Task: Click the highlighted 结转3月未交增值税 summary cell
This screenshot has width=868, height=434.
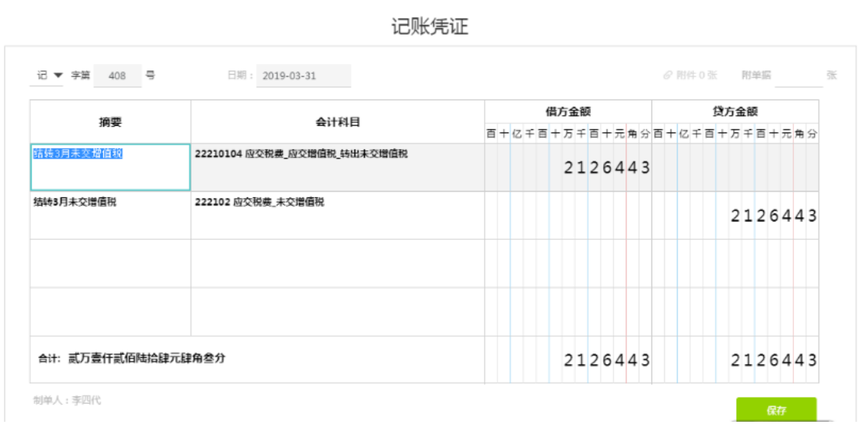Action: click(x=111, y=167)
